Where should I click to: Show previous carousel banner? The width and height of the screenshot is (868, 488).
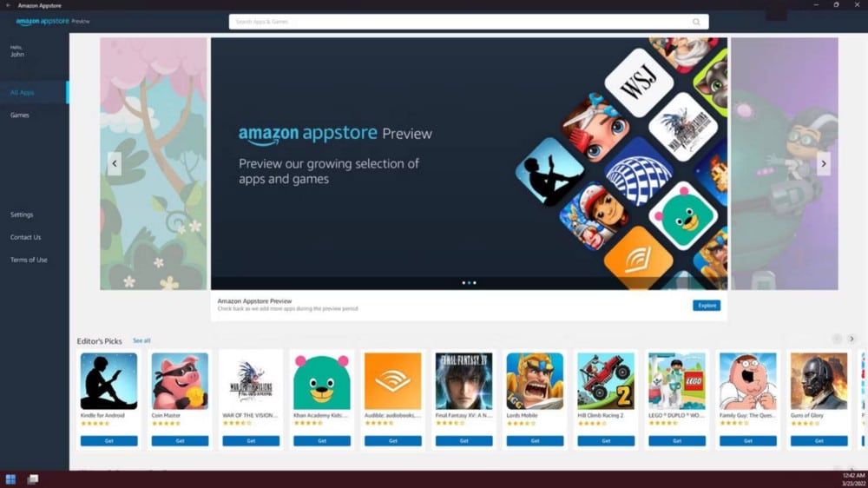pos(115,163)
